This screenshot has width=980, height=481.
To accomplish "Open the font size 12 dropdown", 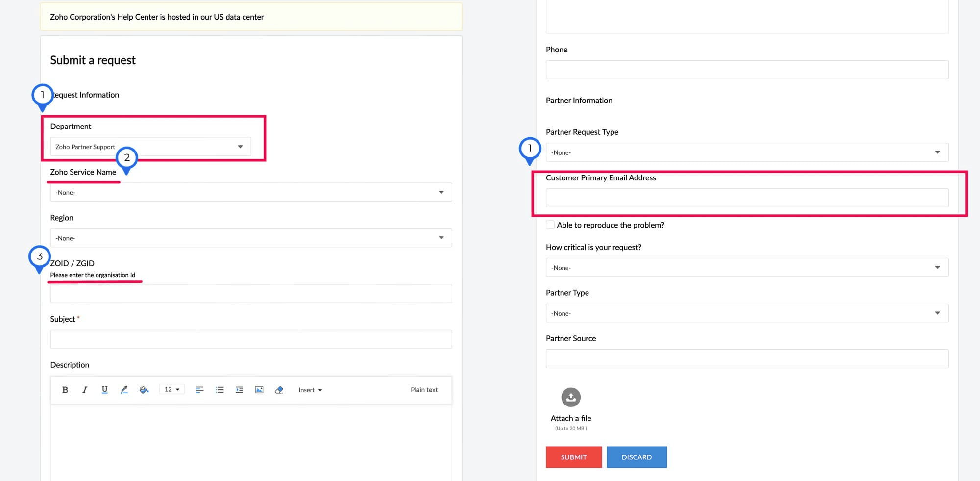I will click(172, 390).
